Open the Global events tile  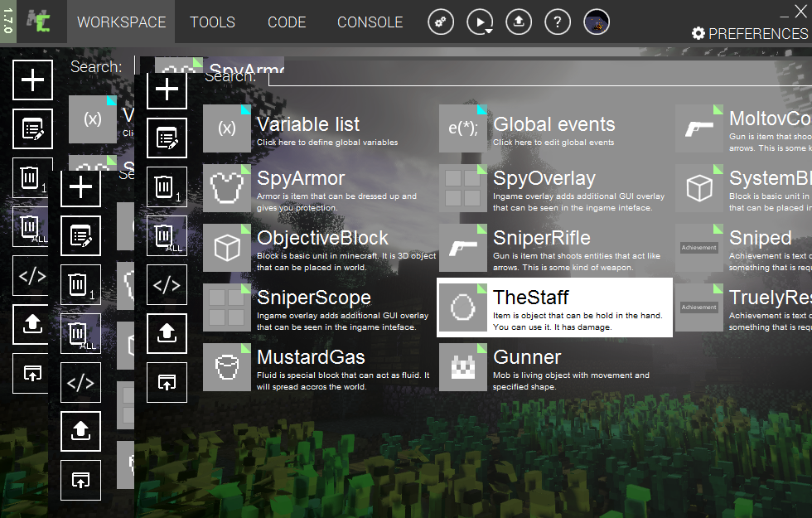[x=556, y=128]
